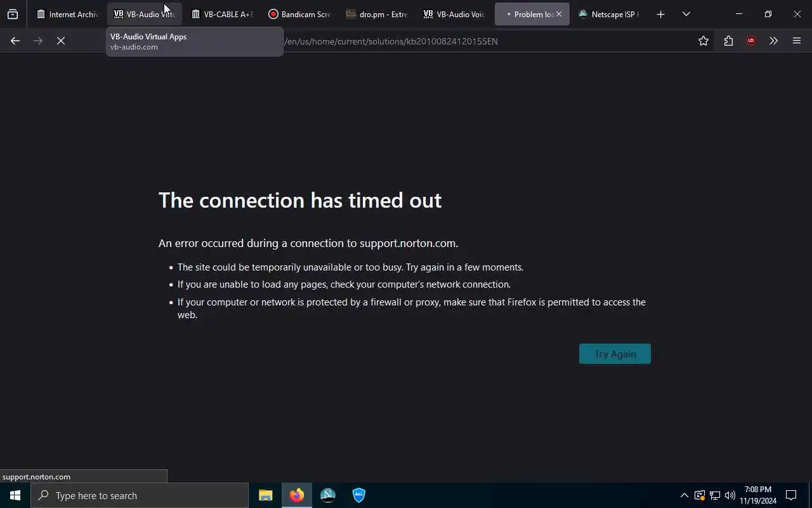Switch to the dro.pm tab
Image resolution: width=812 pixels, height=508 pixels.
click(x=377, y=14)
